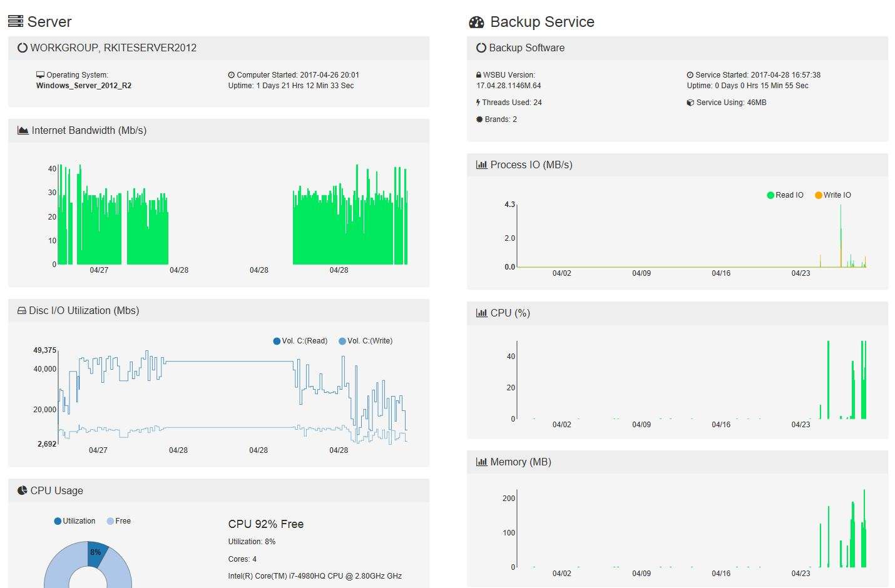The height and width of the screenshot is (588, 895).
Task: Click the Backup Software panel title
Action: click(x=527, y=48)
